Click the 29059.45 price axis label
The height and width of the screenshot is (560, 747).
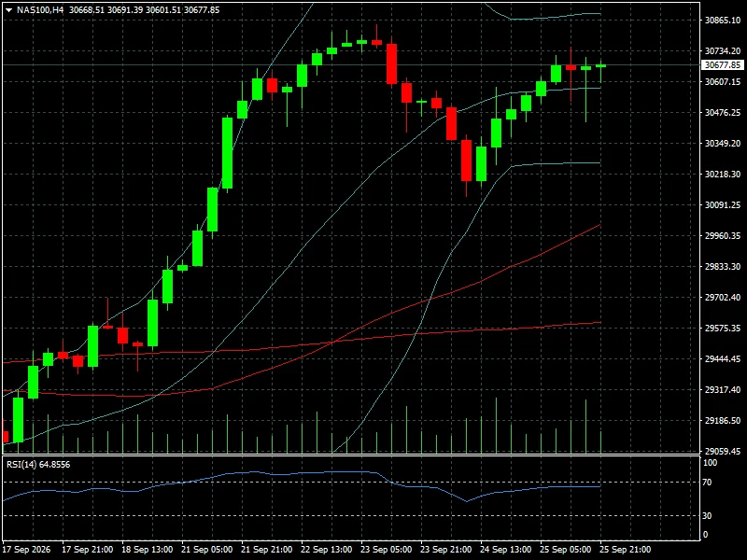point(722,451)
